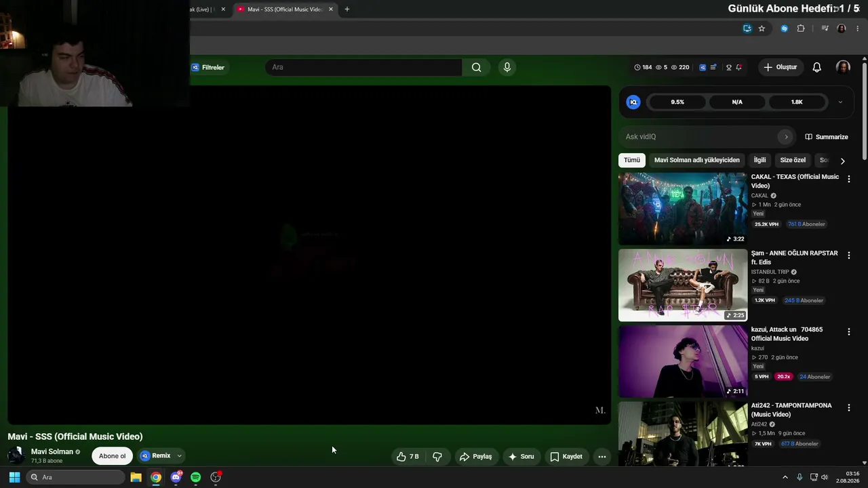The height and width of the screenshot is (488, 868).
Task: Open the Mavi Solman channel name link
Action: [x=52, y=452]
